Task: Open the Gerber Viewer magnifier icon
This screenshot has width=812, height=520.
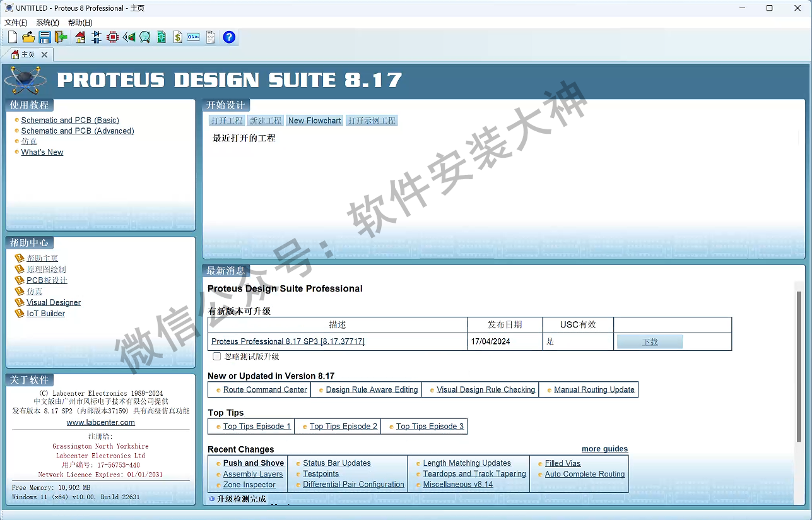Action: point(145,37)
